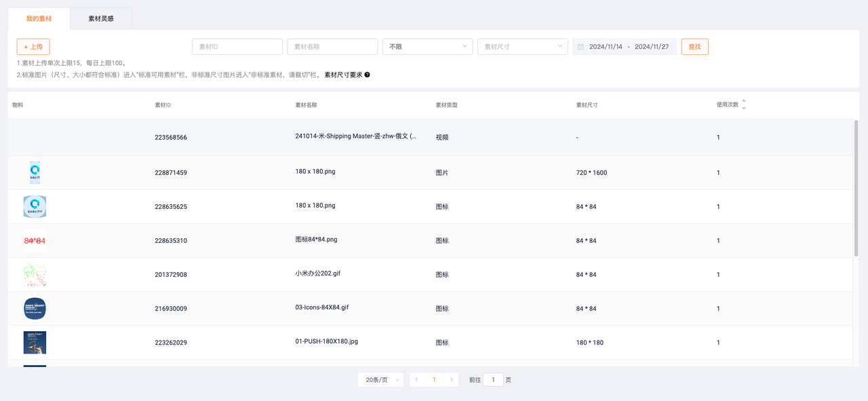Open thumbnail of 小米办公202.gif
Viewport: 868px width, 401px height.
[35, 275]
